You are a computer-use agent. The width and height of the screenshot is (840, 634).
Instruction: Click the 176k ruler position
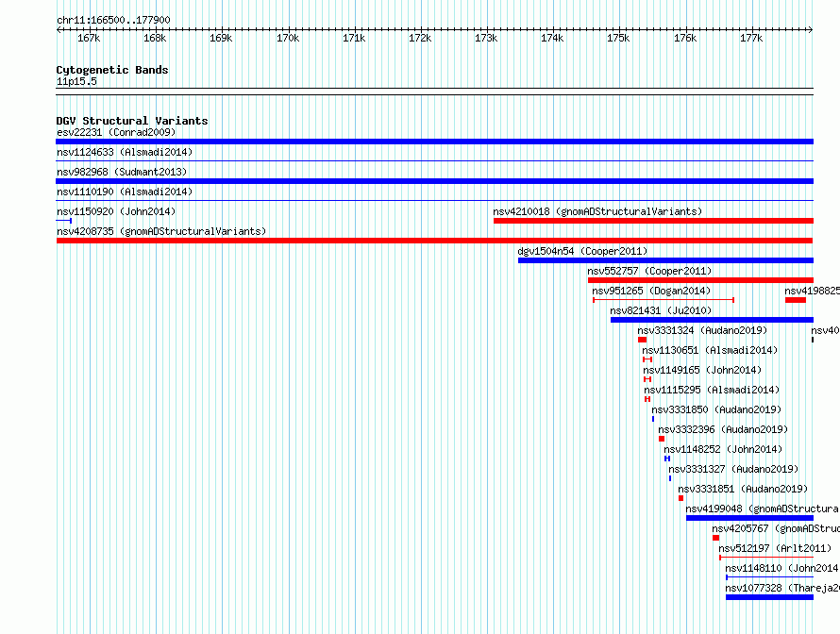pyautogui.click(x=685, y=38)
